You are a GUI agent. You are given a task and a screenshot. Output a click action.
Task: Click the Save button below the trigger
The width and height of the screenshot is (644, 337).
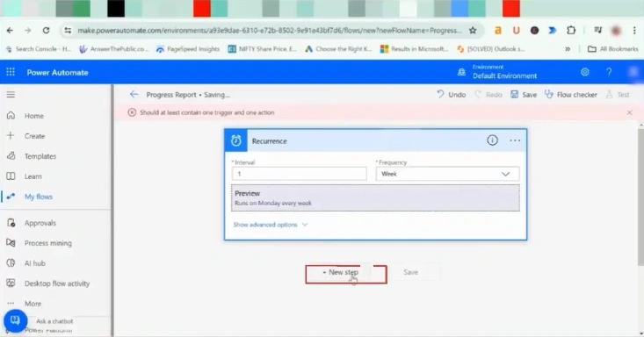click(410, 272)
